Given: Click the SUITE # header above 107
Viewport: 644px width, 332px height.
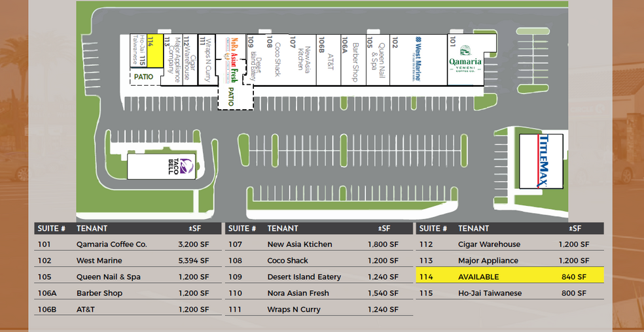Looking at the screenshot, I should pos(242,229).
